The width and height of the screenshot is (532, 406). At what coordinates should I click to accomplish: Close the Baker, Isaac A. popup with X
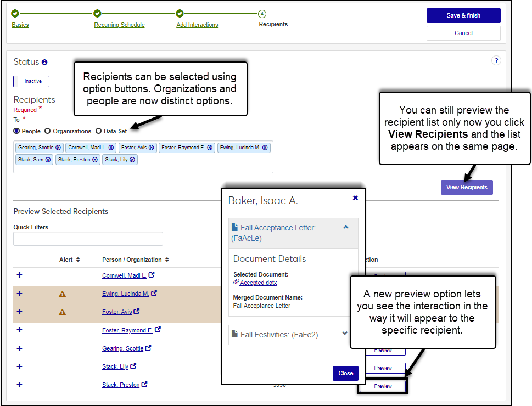pyautogui.click(x=355, y=198)
